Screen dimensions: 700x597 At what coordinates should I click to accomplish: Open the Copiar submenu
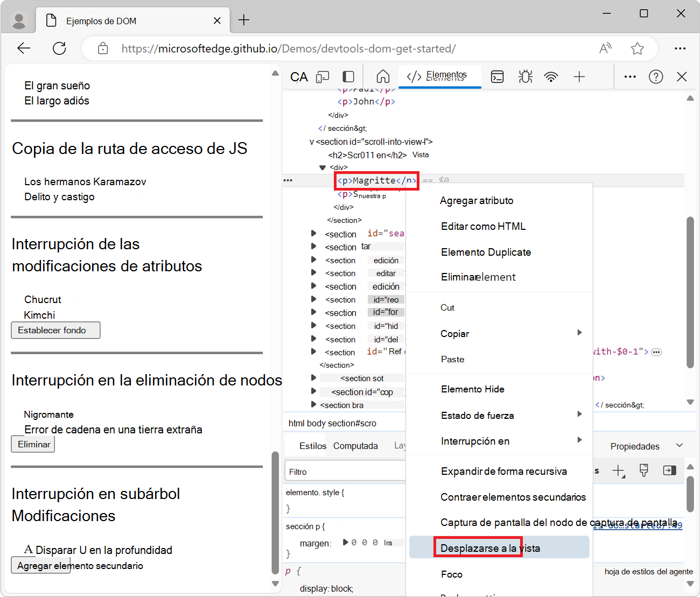499,334
